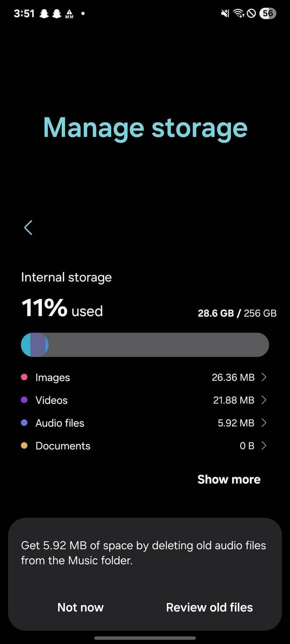The image size is (290, 644).
Task: Tap Review old files button
Action: tap(209, 607)
